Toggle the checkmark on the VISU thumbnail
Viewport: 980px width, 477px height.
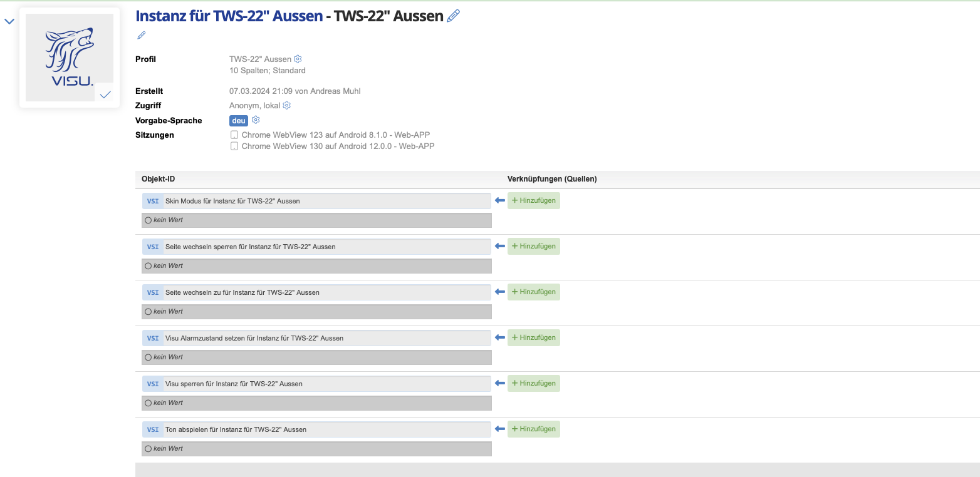(105, 94)
